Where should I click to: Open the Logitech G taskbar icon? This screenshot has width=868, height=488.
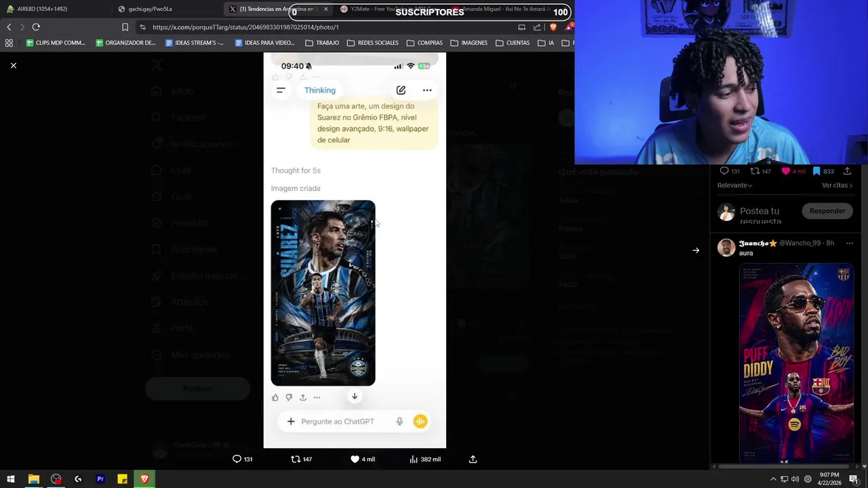(78, 479)
